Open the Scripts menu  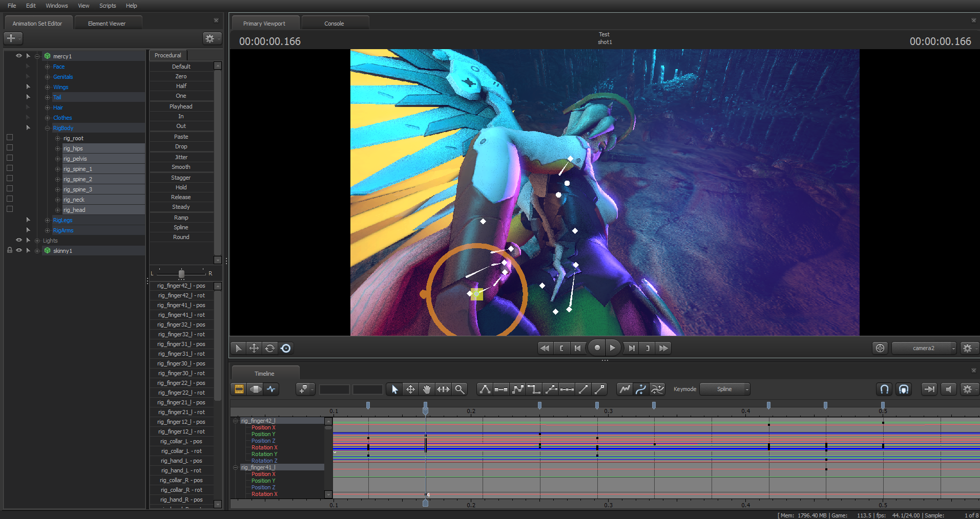(108, 6)
